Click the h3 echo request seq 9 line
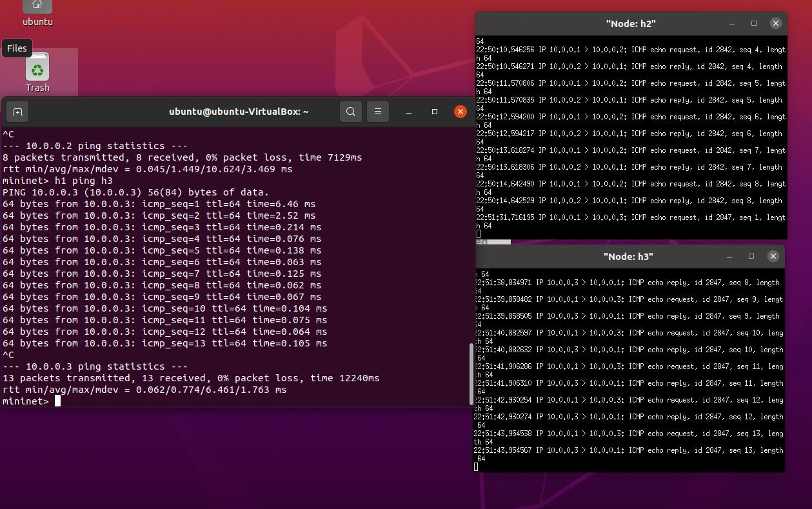Image resolution: width=812 pixels, height=509 pixels. [629, 303]
